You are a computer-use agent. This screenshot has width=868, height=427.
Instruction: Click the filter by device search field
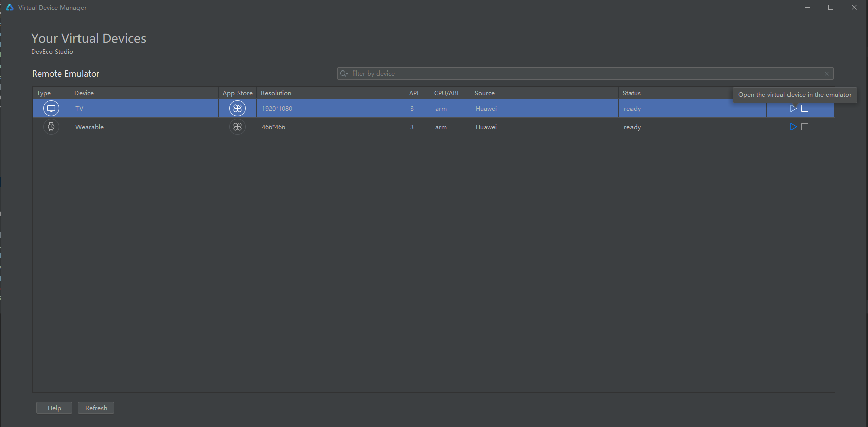tap(585, 74)
